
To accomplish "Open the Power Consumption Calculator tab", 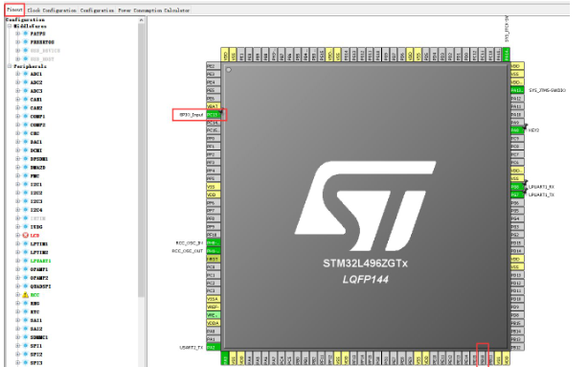I will point(154,11).
